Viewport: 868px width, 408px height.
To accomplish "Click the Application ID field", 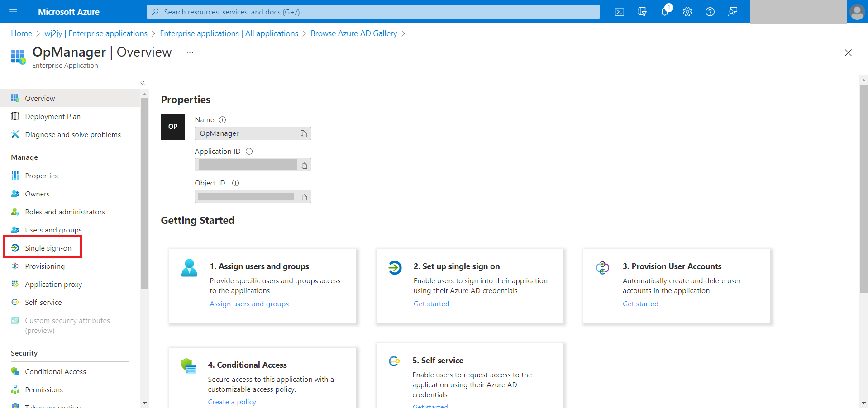I will [253, 165].
